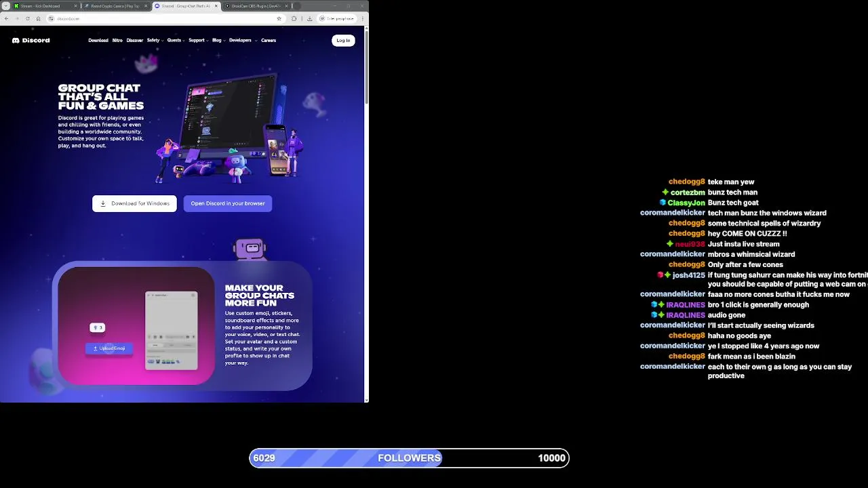The image size is (868, 488).
Task: Switch to the Stream - Kick Dashboard tab
Action: [x=45, y=6]
